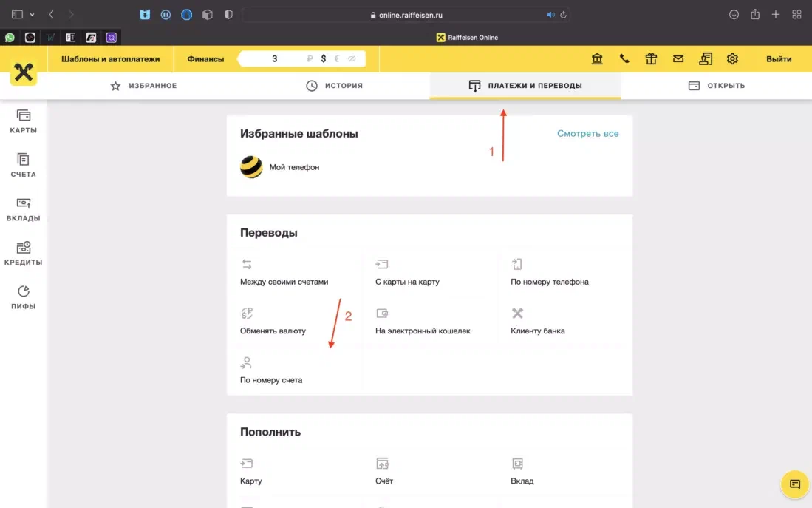Click the phone contact icon in the header
Screen dimensions: 812x508
[x=624, y=59]
